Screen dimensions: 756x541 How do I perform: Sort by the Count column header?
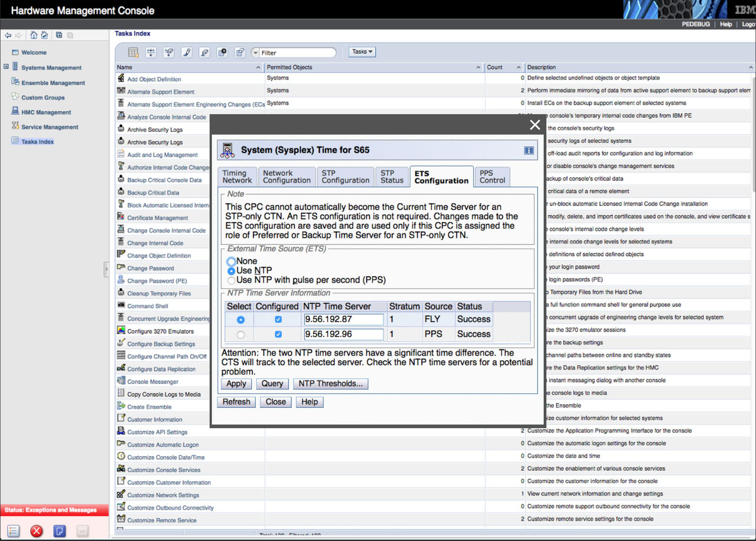(505, 67)
